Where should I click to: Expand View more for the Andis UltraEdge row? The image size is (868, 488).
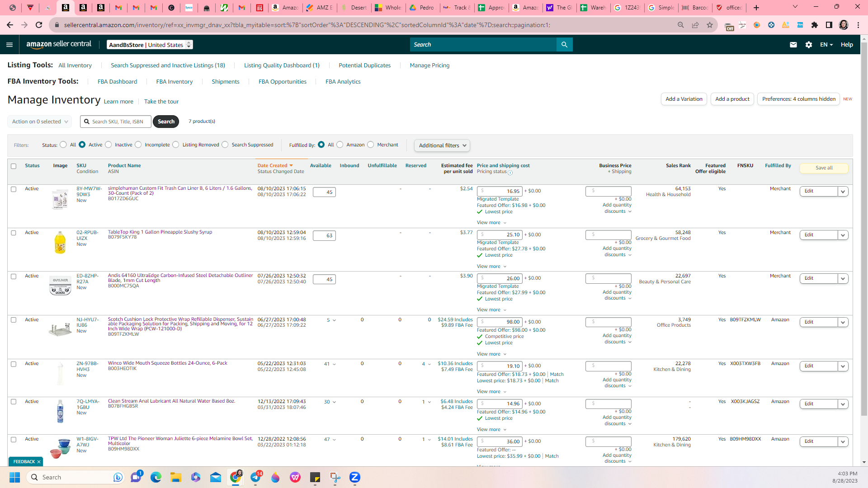491,310
